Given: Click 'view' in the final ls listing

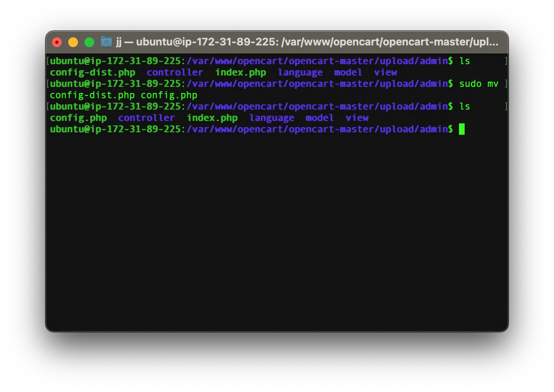Looking at the screenshot, I should [x=357, y=118].
